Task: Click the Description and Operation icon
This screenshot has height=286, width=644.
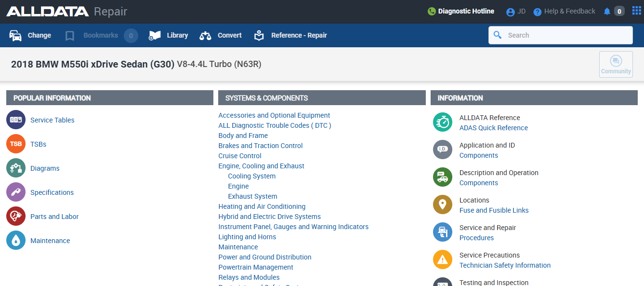Action: (x=443, y=177)
